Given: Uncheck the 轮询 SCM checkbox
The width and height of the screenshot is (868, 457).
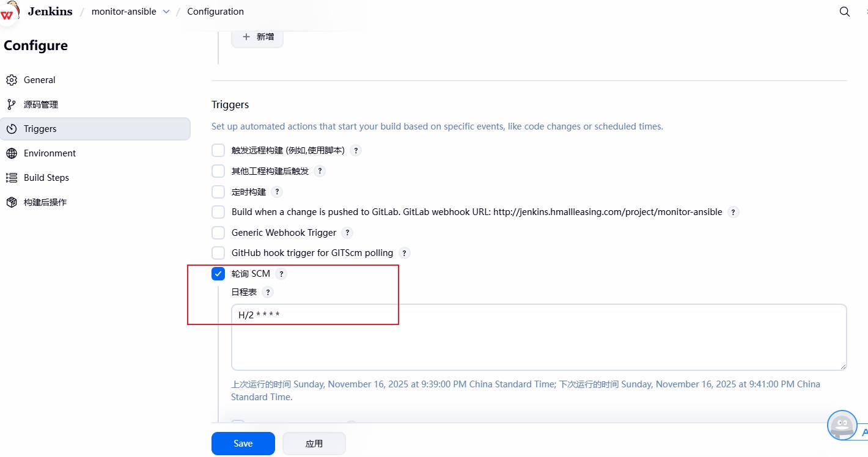Looking at the screenshot, I should pyautogui.click(x=218, y=274).
